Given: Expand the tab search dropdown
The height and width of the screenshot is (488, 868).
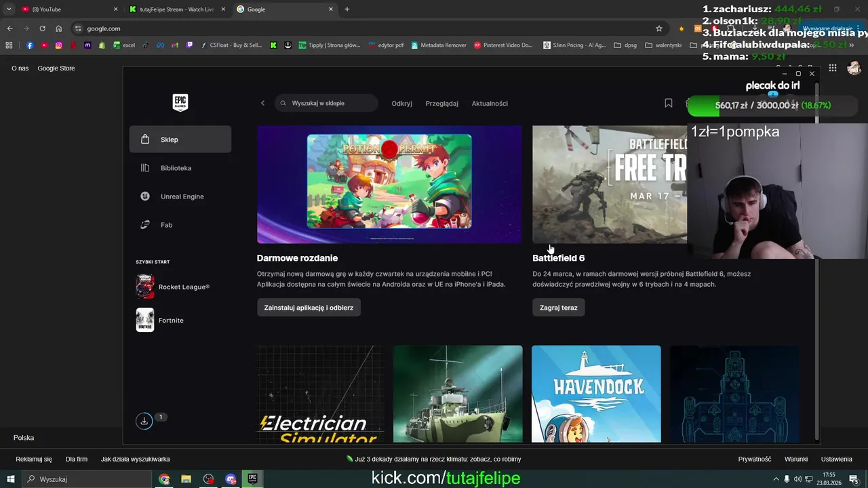Looking at the screenshot, I should tap(9, 9).
